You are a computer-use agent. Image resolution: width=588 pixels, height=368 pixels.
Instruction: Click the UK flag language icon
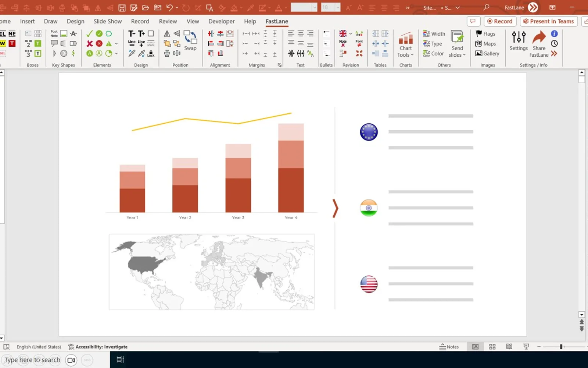(x=343, y=33)
